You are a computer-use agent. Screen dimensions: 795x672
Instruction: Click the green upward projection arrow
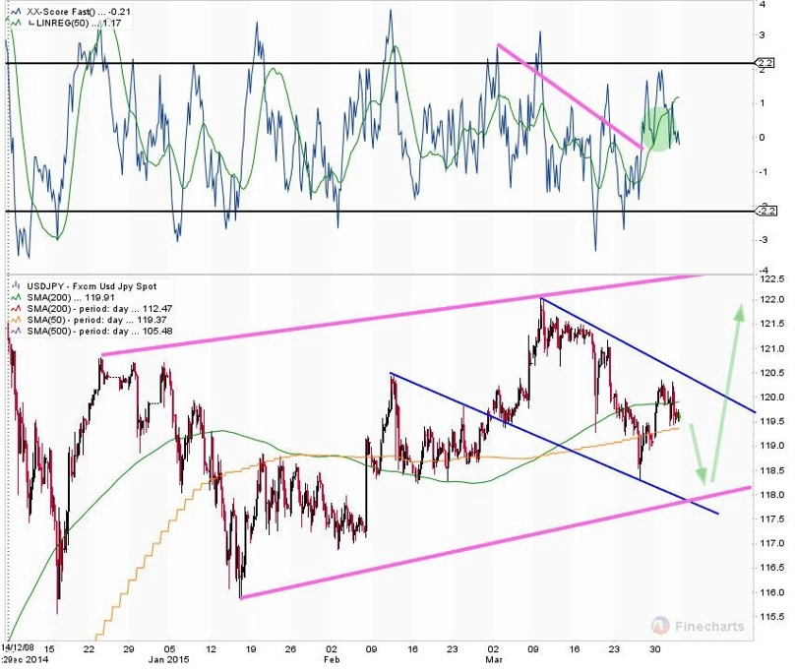pyautogui.click(x=726, y=393)
